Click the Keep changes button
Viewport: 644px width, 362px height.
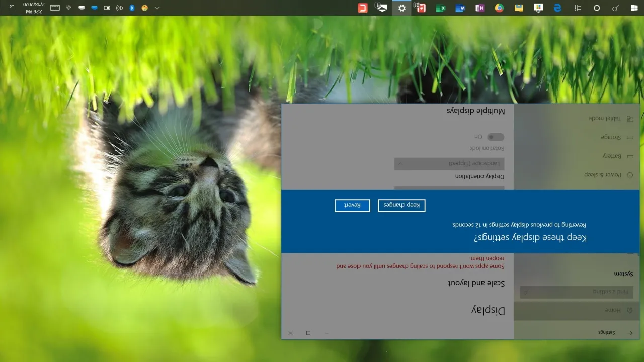pos(401,205)
